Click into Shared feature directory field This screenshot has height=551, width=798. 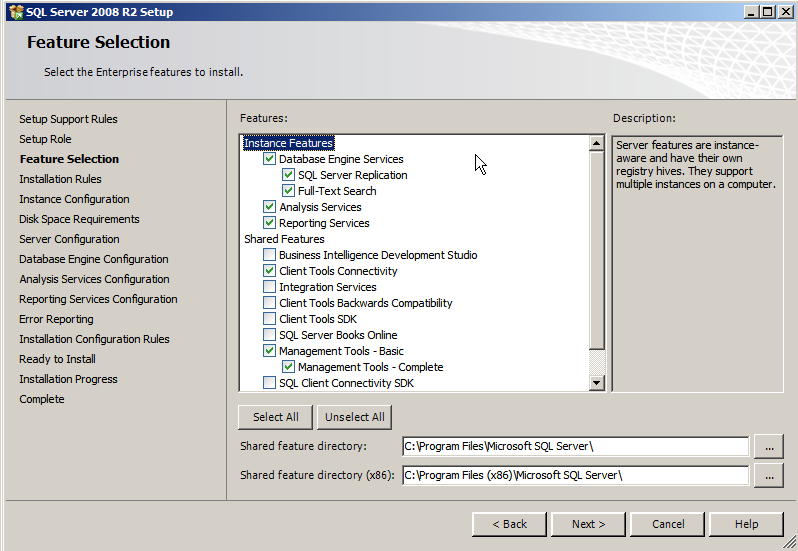576,446
